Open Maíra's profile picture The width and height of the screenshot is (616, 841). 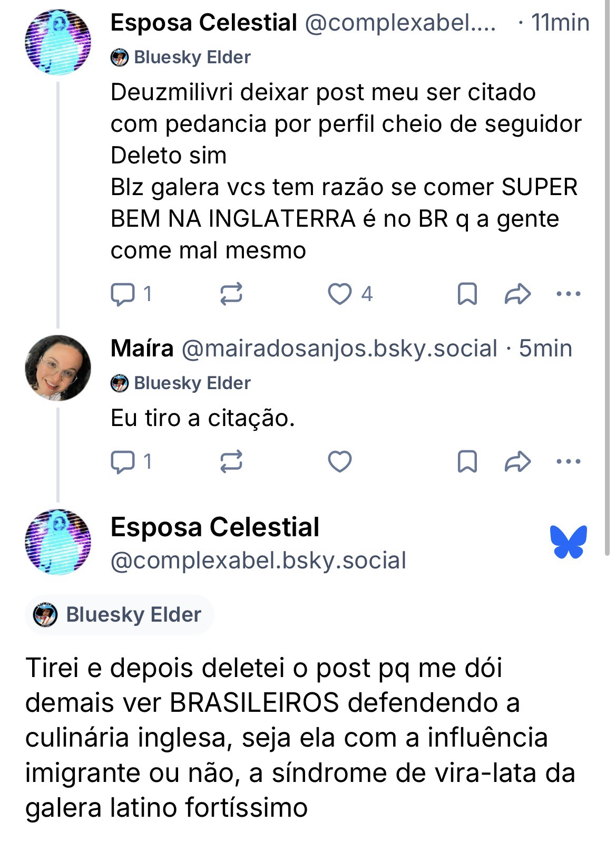pos(58,368)
